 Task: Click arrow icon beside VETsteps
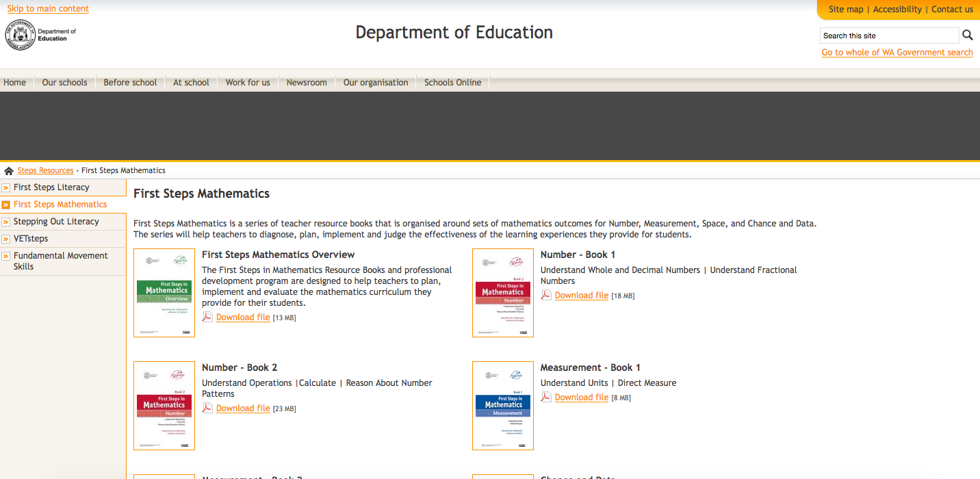click(5, 239)
